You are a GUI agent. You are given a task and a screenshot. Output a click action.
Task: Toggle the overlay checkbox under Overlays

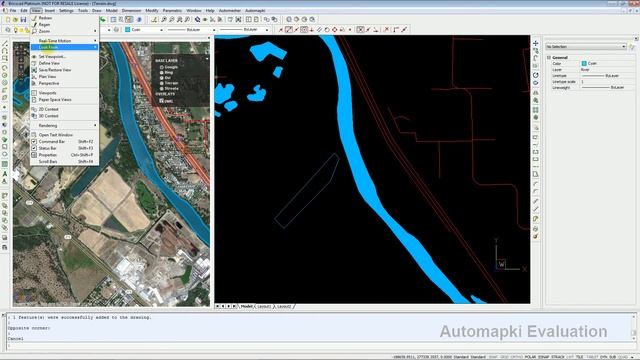click(162, 100)
